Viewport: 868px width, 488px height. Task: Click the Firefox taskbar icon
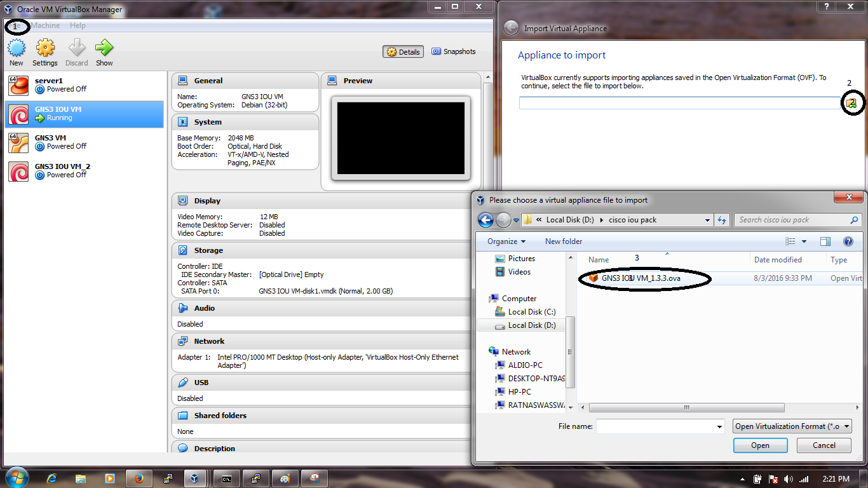(139, 478)
